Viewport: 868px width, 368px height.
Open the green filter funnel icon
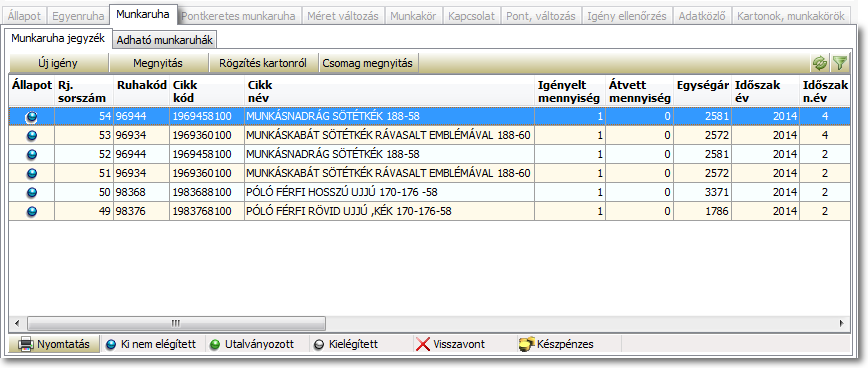[840, 63]
